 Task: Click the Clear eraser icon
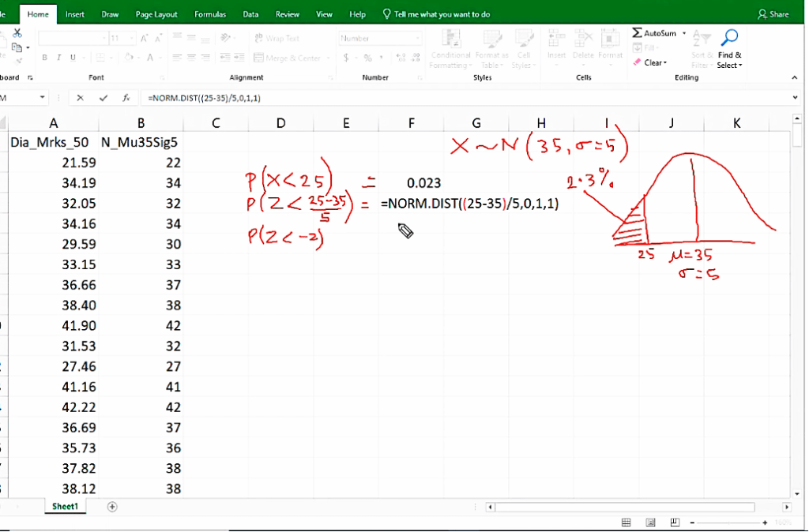point(637,62)
